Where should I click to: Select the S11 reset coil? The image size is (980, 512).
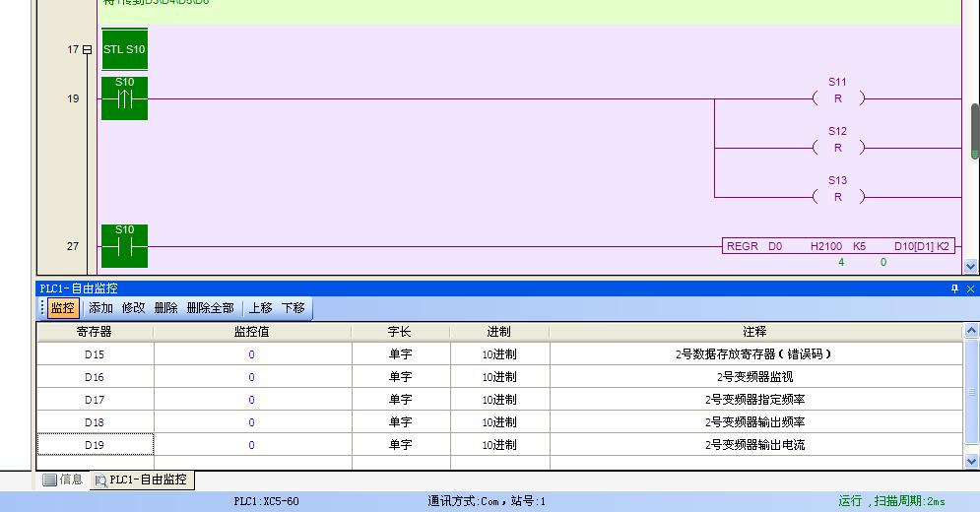[837, 98]
